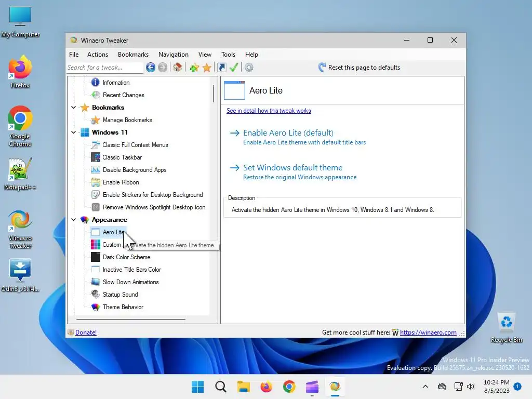Click the tree panel horizontal scrollbar

(131, 320)
